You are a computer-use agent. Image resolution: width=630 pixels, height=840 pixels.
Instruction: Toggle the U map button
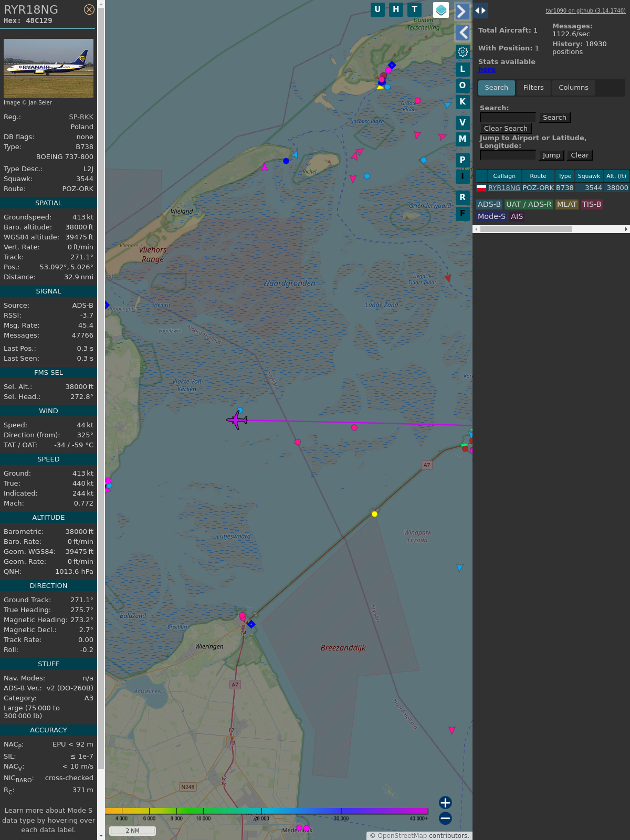[377, 9]
